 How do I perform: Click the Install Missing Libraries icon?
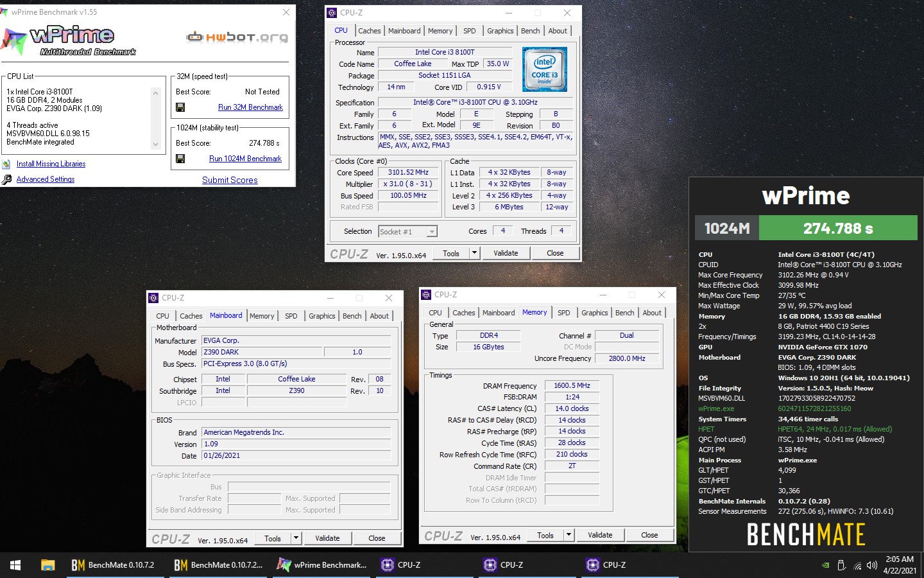click(x=6, y=164)
